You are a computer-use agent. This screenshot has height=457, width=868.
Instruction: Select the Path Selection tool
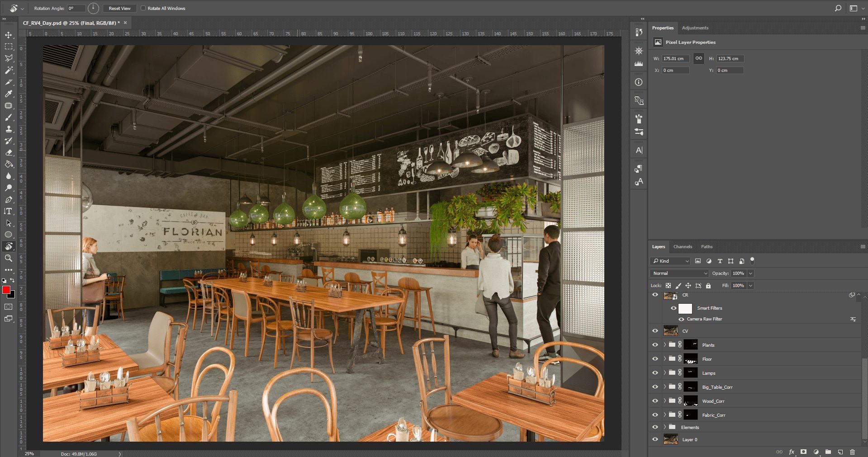[x=9, y=223]
